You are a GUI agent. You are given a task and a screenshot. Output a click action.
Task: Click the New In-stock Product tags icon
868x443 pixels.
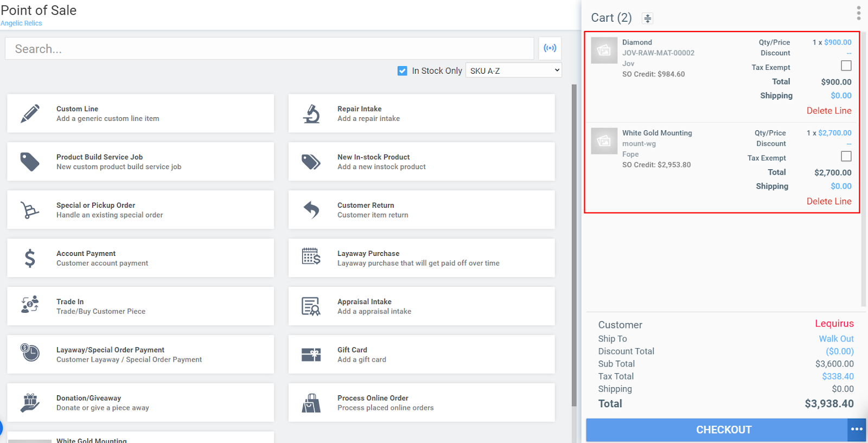[x=311, y=162]
